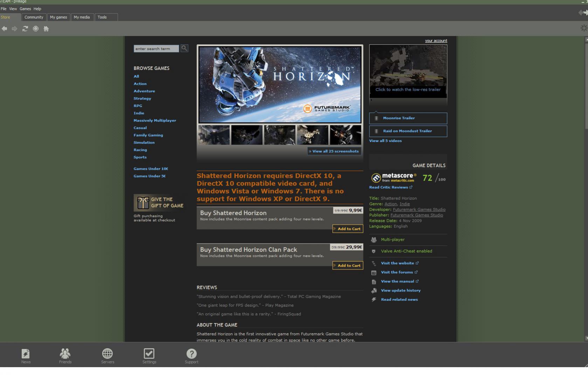Screen dimensions: 588x378
Task: Open the Shattered Horizon main banner image
Action: point(280,85)
